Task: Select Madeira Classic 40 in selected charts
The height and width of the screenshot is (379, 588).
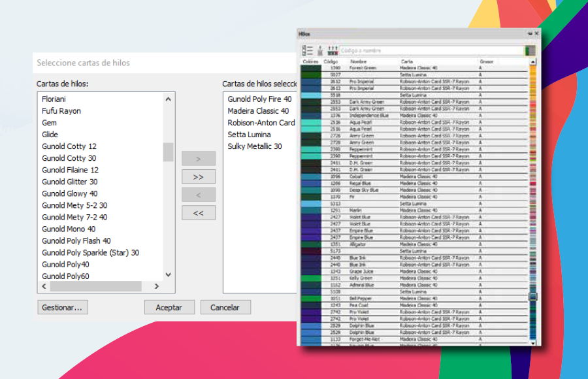Action: click(258, 110)
